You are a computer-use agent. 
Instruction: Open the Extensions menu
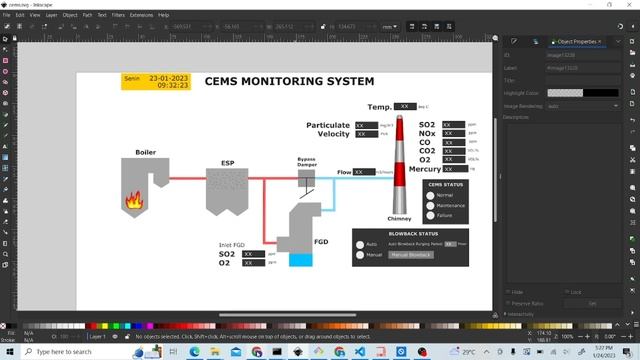click(x=141, y=15)
